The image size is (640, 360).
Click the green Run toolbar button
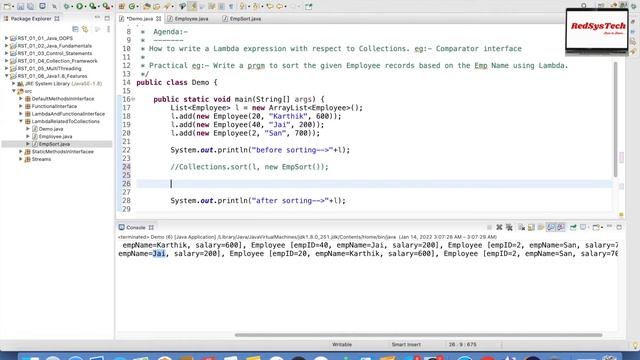(x=80, y=6)
